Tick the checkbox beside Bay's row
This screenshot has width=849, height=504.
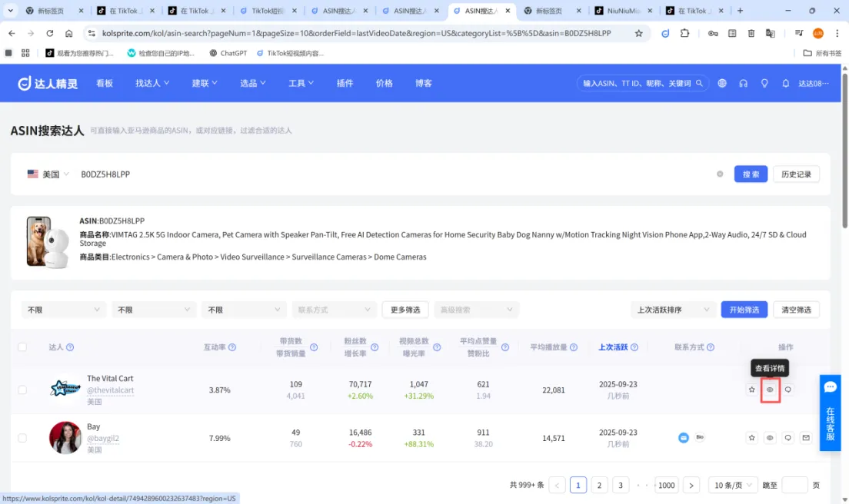point(22,437)
